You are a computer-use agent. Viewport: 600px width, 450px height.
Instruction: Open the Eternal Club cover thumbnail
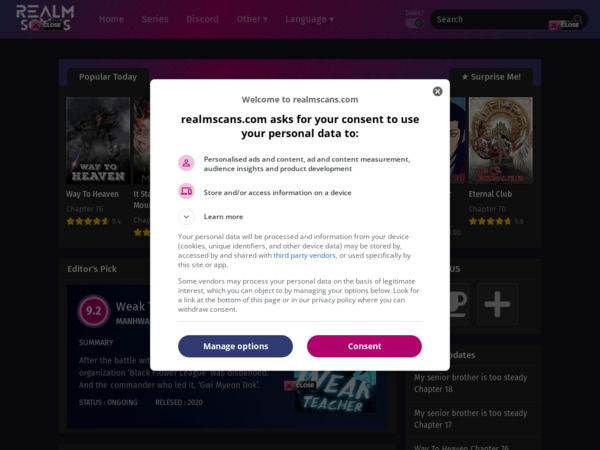click(500, 140)
